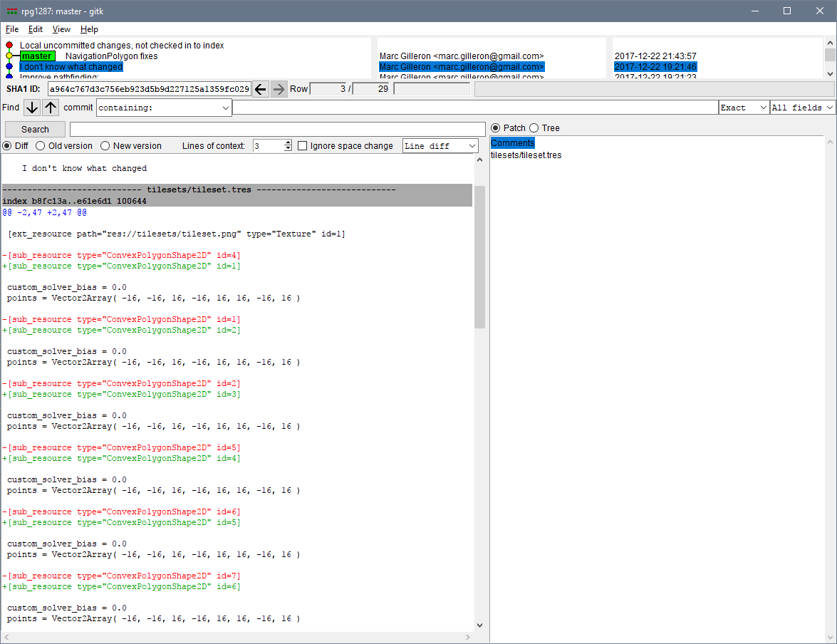837x644 pixels.
Task: Select tilesets/tileset.tres in the file list
Action: point(526,155)
